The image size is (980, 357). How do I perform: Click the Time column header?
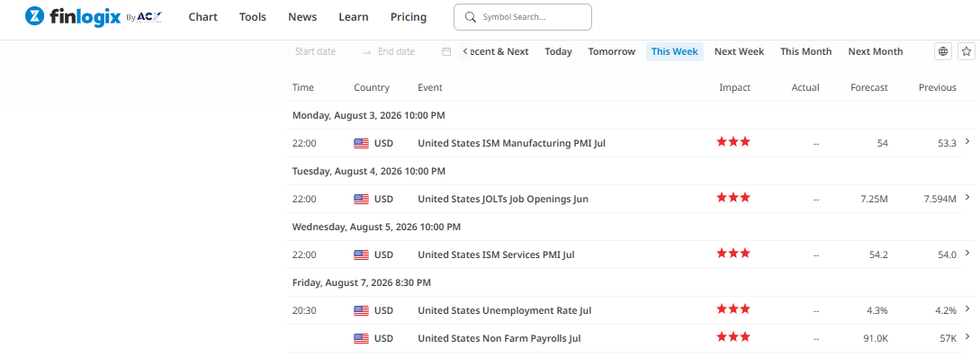coord(303,87)
